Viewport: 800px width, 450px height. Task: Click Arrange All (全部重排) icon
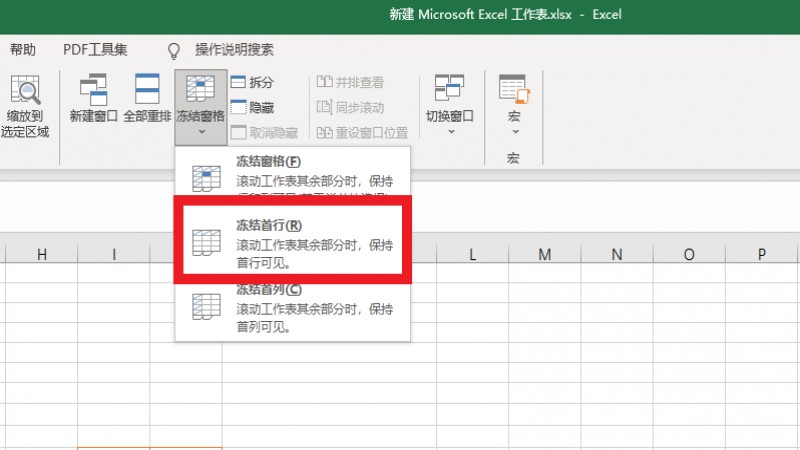147,90
